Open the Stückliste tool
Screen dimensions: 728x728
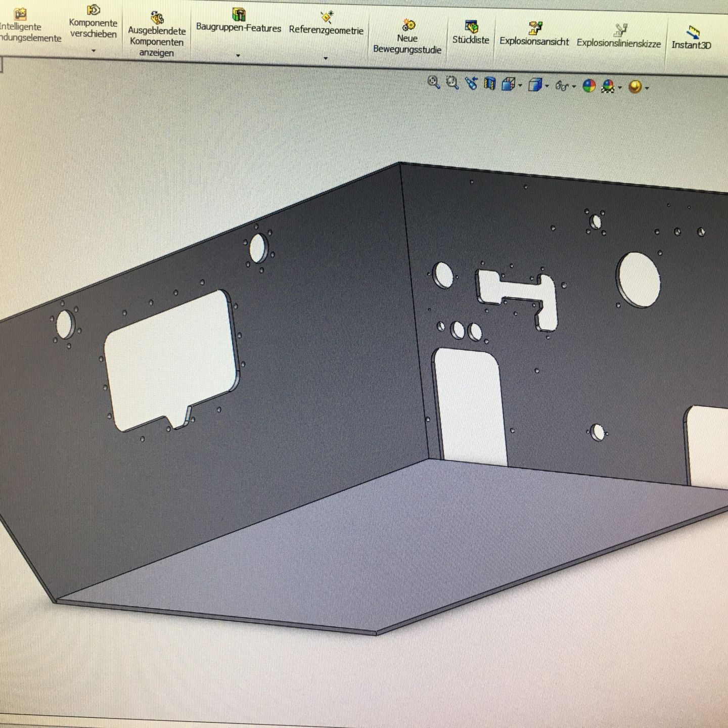tap(471, 32)
